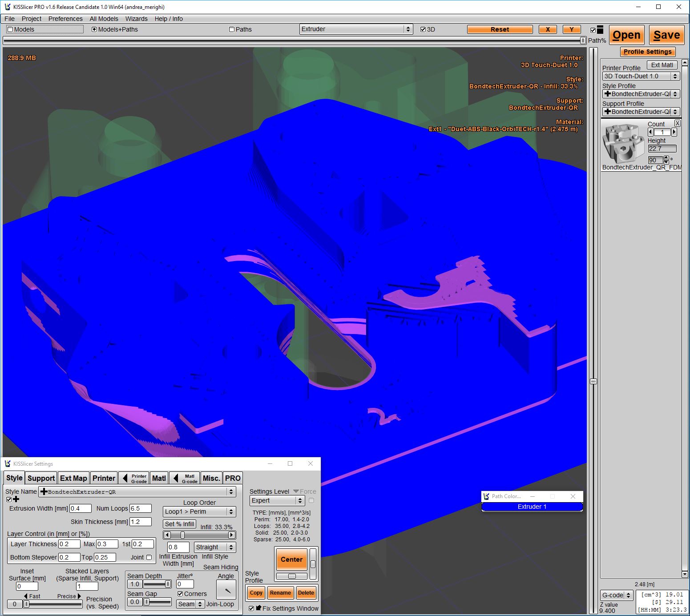Switch to the PRO tab

233,478
